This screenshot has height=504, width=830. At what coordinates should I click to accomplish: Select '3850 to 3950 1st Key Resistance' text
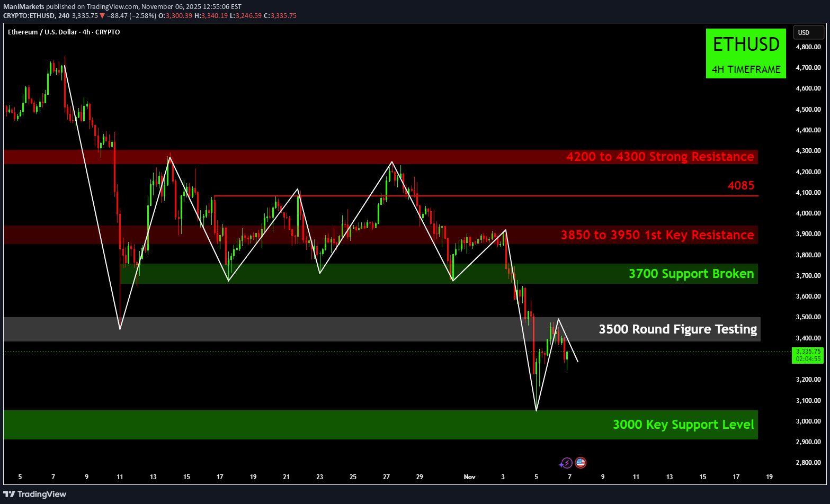pos(657,235)
